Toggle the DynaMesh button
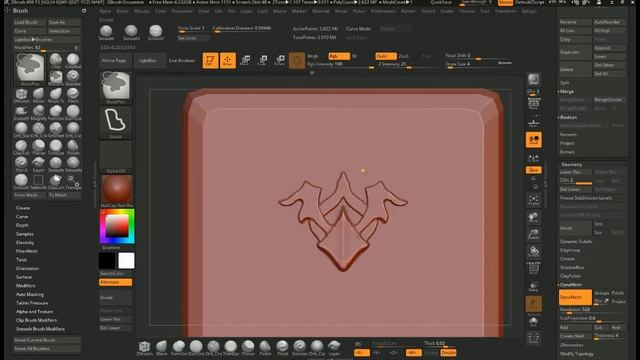 [x=575, y=297]
